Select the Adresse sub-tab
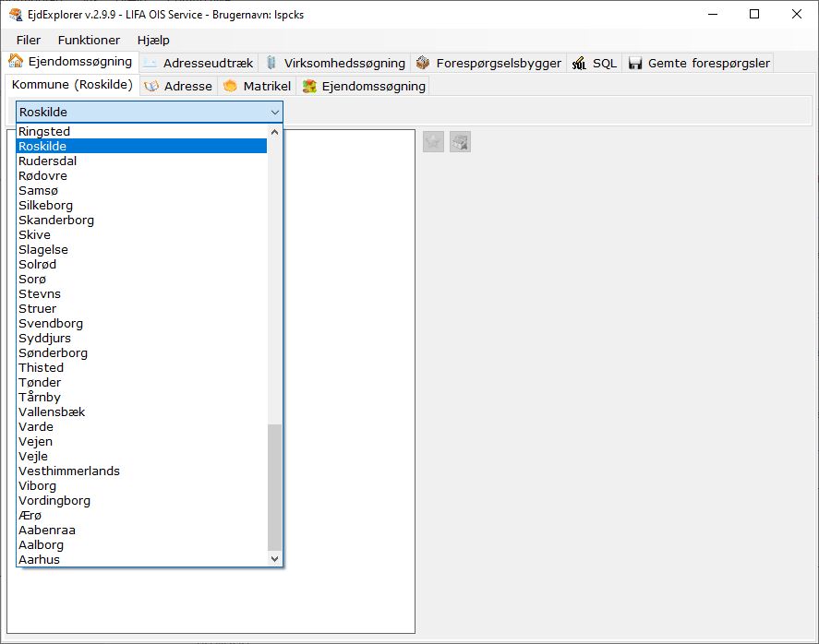The height and width of the screenshot is (644, 819). coord(178,86)
